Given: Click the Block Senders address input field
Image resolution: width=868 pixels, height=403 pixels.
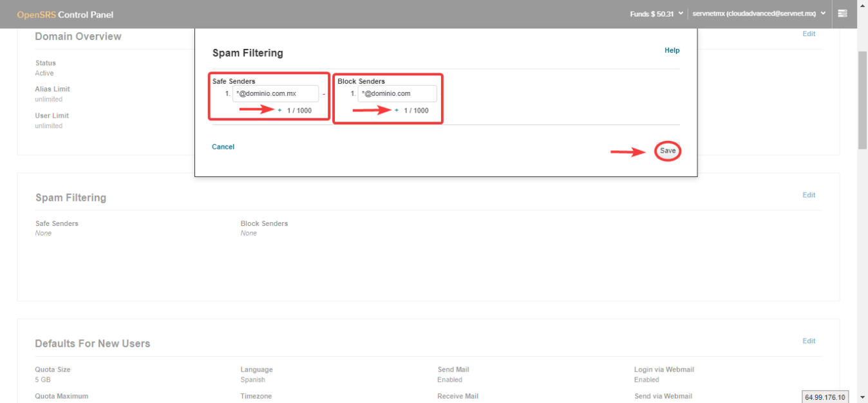Looking at the screenshot, I should pos(397,94).
